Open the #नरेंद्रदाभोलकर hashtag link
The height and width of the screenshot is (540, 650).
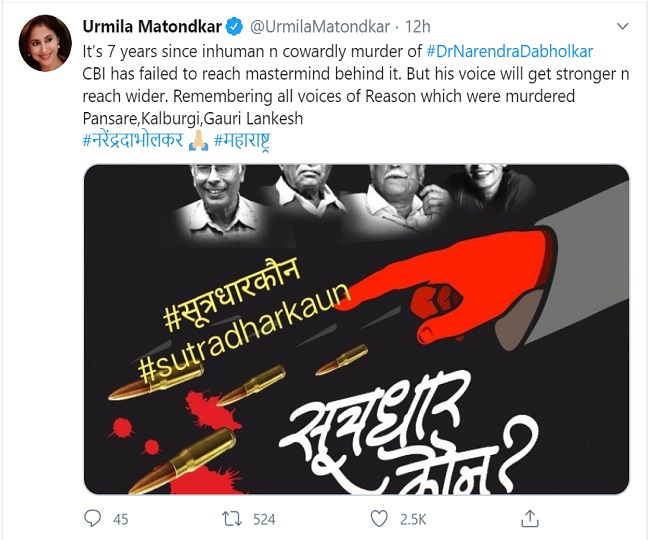133,140
